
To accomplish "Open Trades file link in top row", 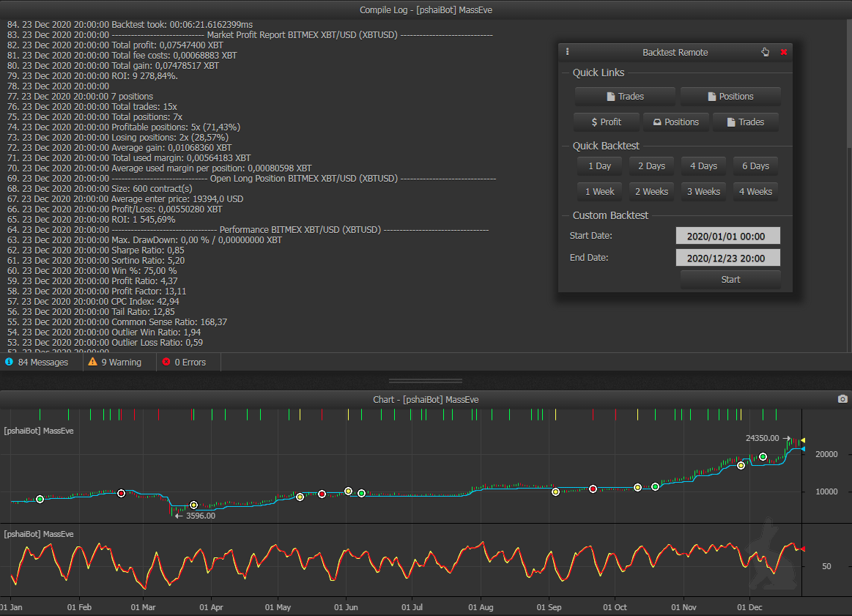I will pyautogui.click(x=625, y=96).
